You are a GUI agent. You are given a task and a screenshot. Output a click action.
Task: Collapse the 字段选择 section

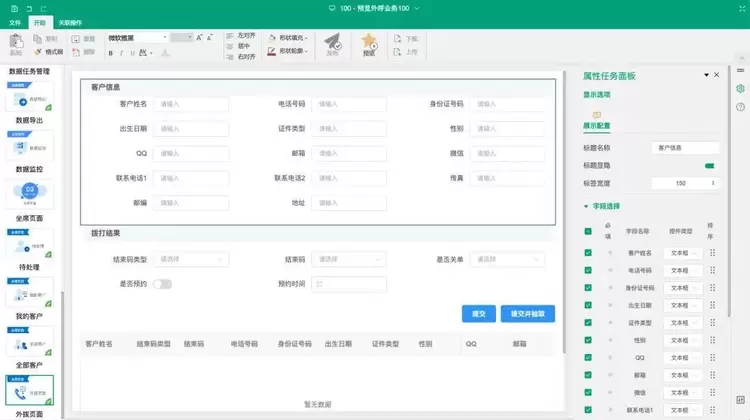586,206
